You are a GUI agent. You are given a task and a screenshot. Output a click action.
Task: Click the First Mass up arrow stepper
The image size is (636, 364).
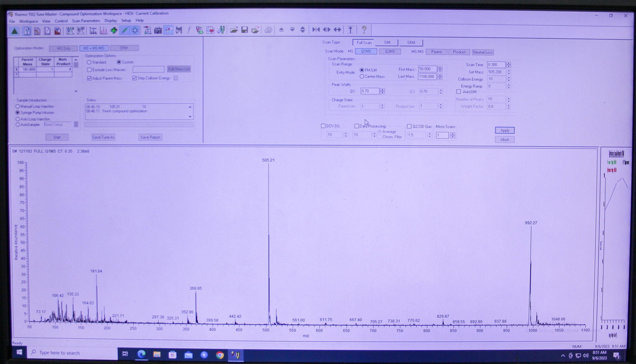[x=440, y=68]
